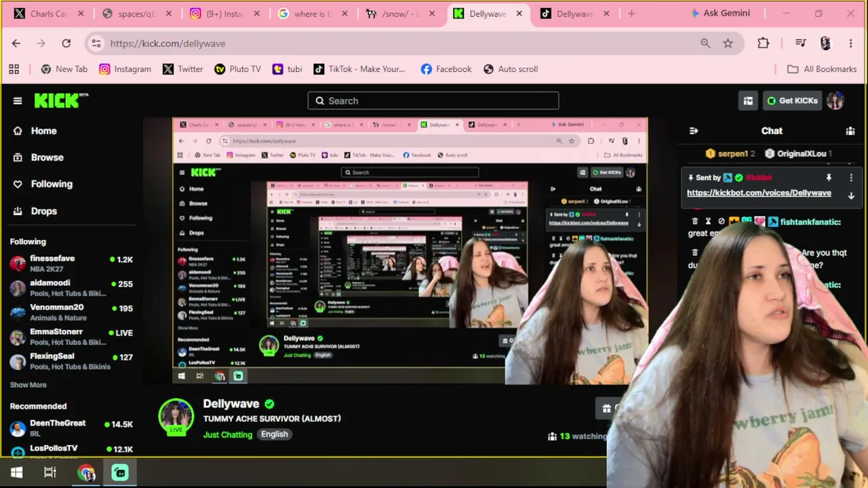Open the Pluto TV bookmark

tap(237, 69)
